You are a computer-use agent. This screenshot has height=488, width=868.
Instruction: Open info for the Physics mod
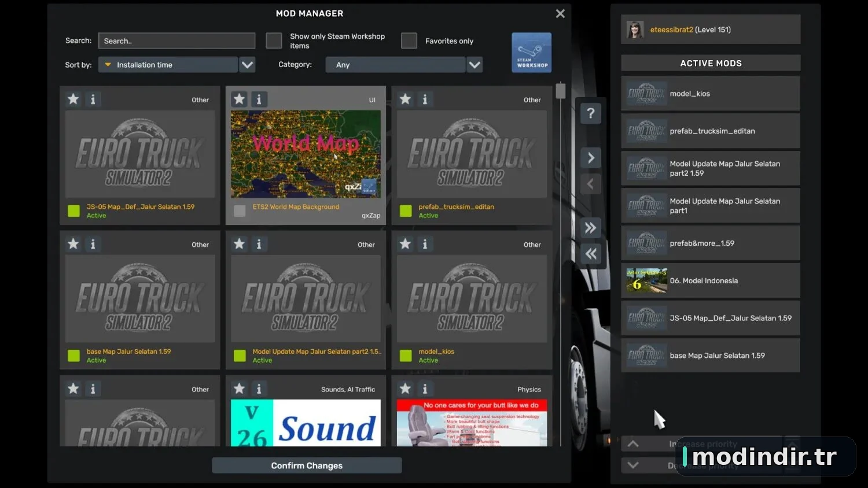pyautogui.click(x=425, y=389)
